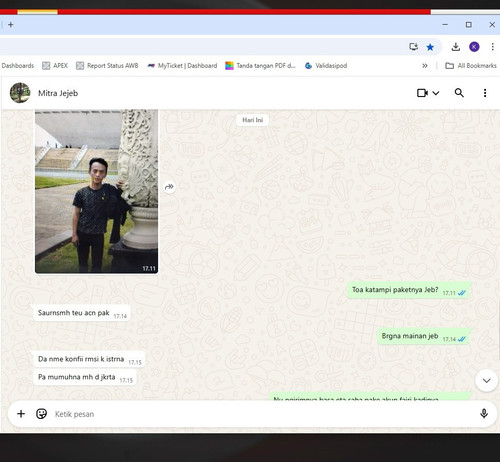Open the received photo message

(x=97, y=191)
